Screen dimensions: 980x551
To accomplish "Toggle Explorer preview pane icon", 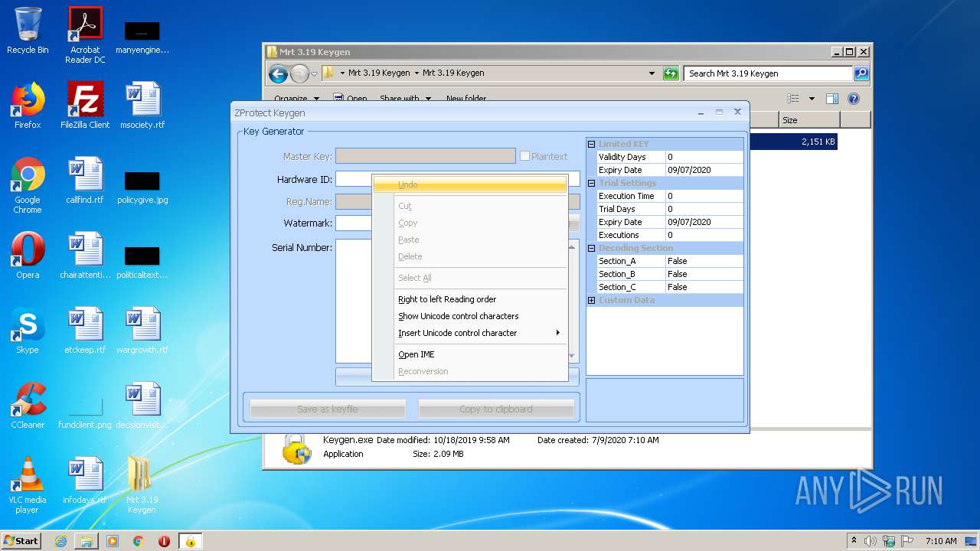I will (832, 99).
